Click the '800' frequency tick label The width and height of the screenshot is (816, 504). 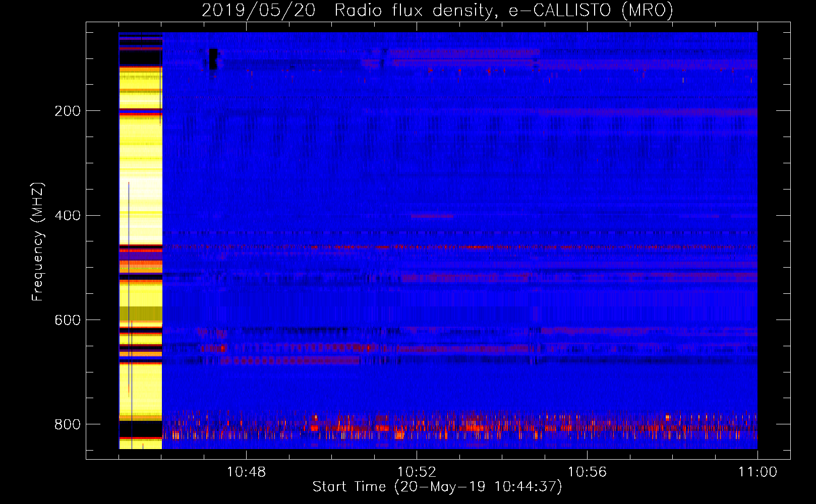coord(68,424)
